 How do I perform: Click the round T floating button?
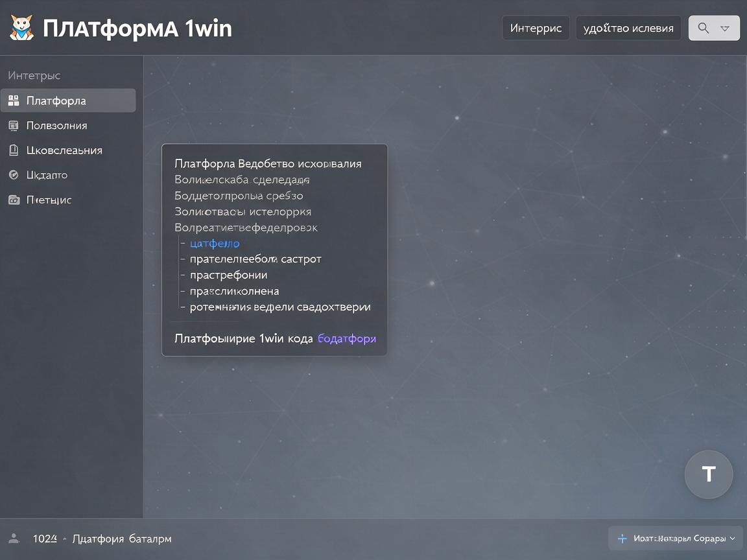tap(708, 474)
